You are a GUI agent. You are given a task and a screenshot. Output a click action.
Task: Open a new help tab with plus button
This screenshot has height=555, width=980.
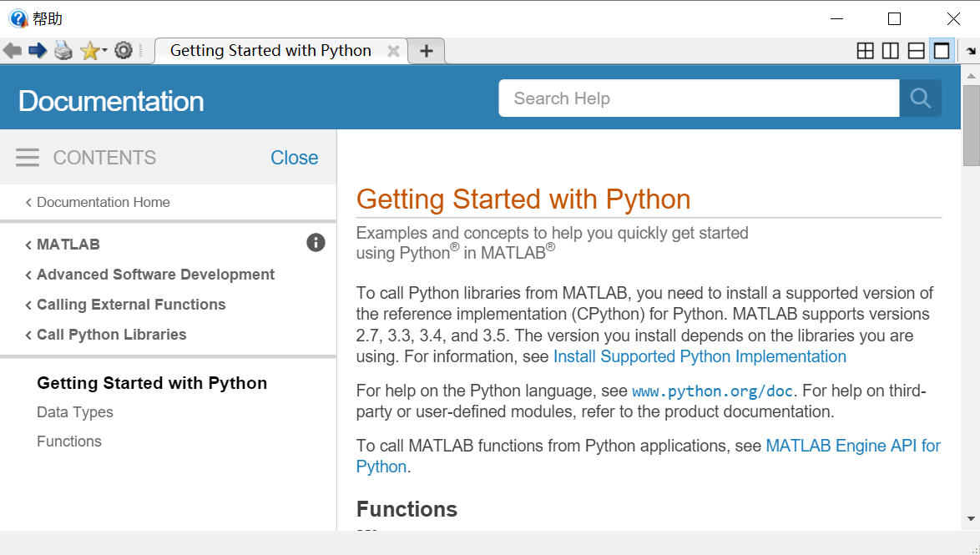(426, 50)
